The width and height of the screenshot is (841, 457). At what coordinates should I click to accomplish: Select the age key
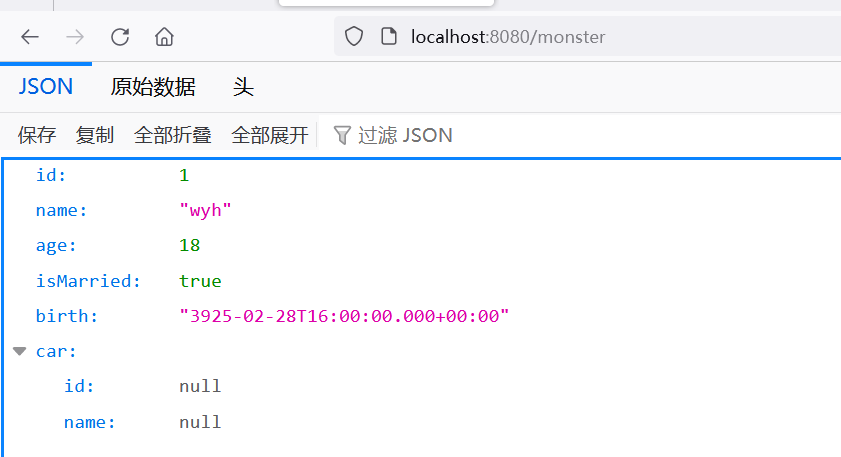click(x=56, y=246)
